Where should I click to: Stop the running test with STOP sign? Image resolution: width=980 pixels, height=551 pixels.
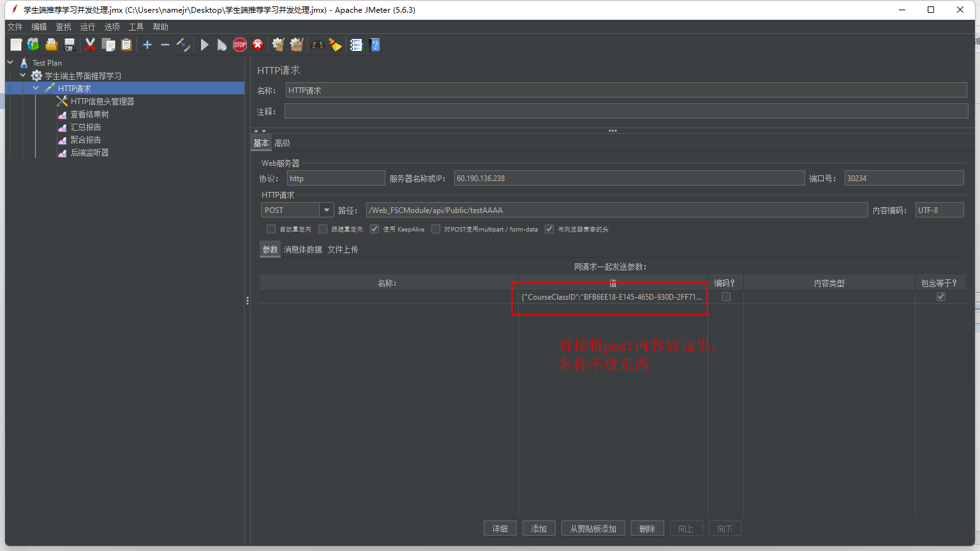[240, 45]
